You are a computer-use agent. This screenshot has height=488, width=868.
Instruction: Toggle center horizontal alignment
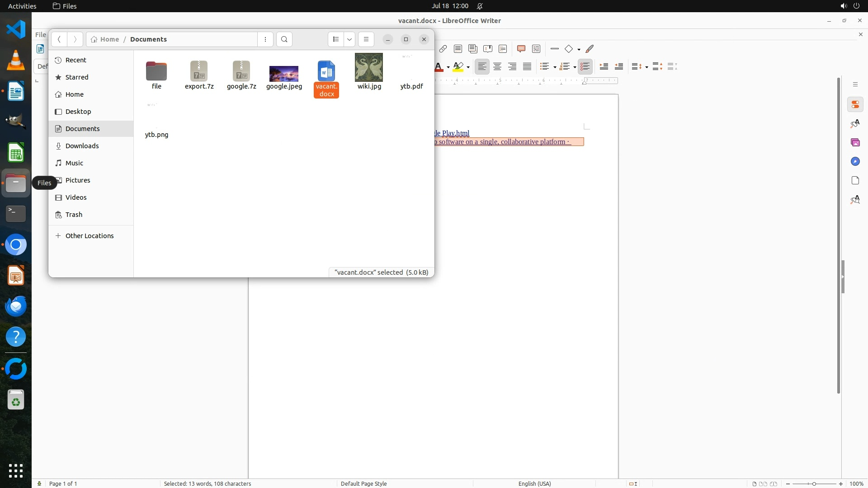(x=497, y=66)
